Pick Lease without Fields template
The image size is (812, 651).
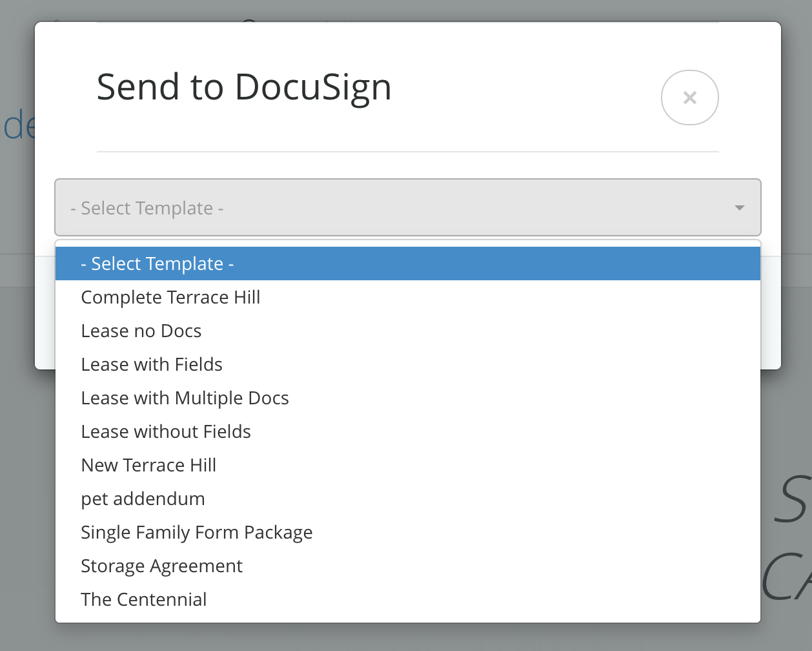[x=166, y=431]
